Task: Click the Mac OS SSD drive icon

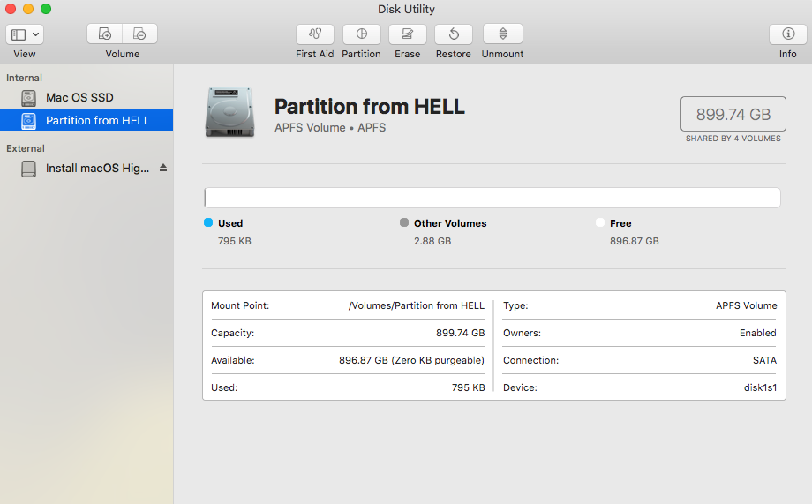Action: [x=28, y=97]
